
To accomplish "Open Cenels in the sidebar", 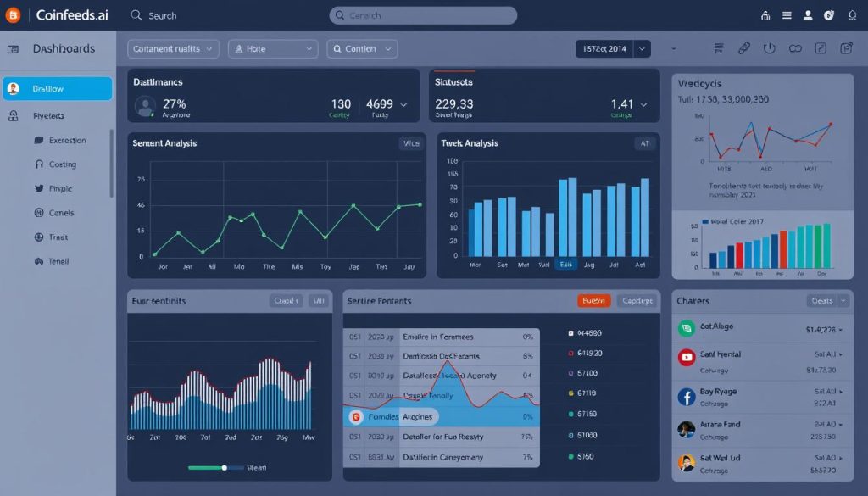I will (x=61, y=213).
